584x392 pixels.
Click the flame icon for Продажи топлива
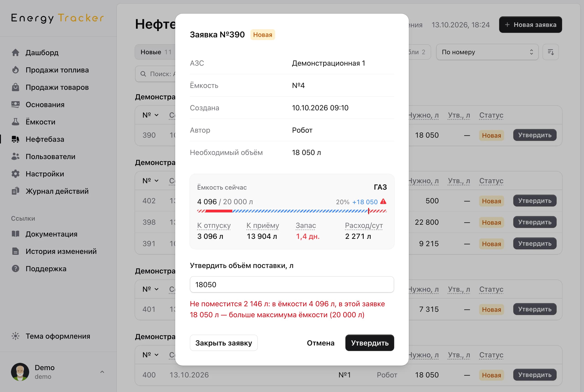click(x=16, y=70)
